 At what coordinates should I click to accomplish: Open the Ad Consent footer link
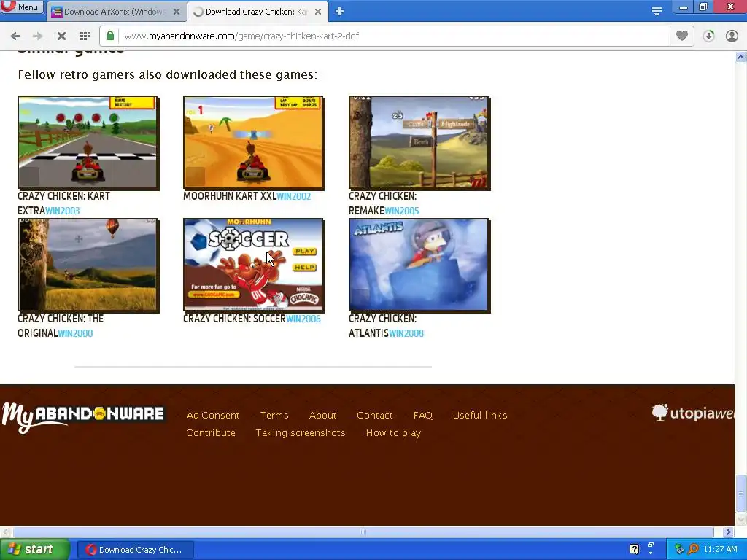[213, 415]
